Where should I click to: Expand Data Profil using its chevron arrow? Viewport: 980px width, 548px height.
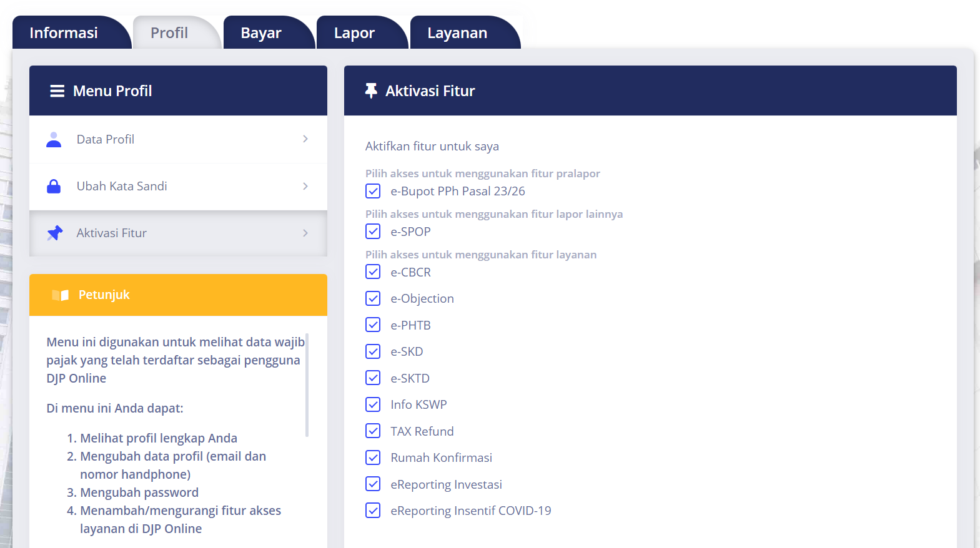(305, 139)
